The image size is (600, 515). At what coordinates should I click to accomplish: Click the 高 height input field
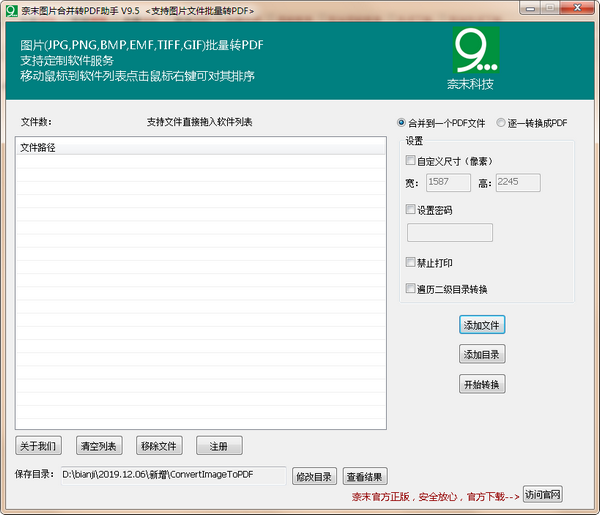coord(517,183)
